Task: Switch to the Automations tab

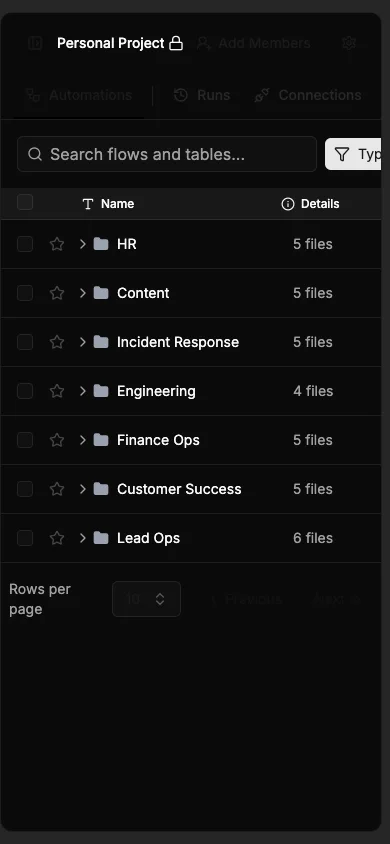Action: pos(79,95)
